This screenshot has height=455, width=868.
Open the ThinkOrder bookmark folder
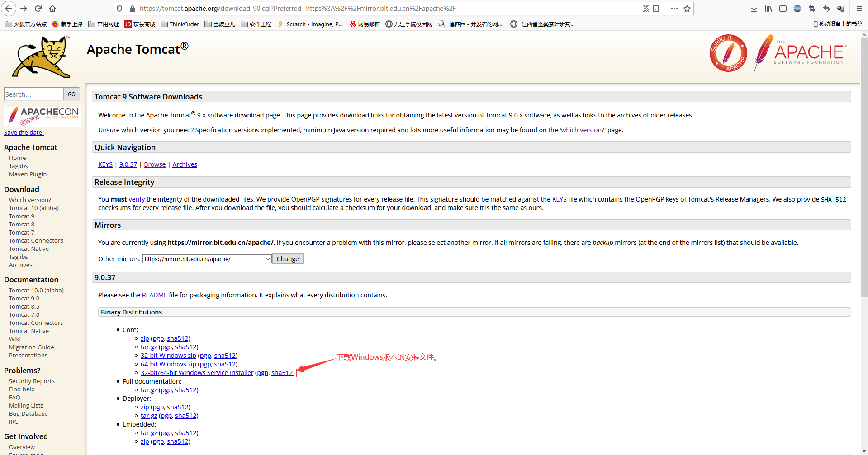[180, 24]
